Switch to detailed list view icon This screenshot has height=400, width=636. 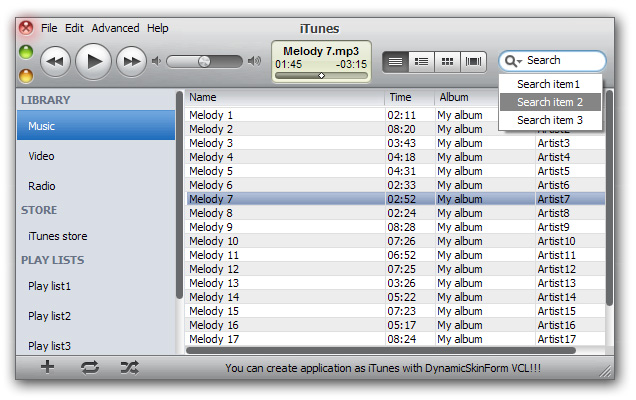point(421,62)
